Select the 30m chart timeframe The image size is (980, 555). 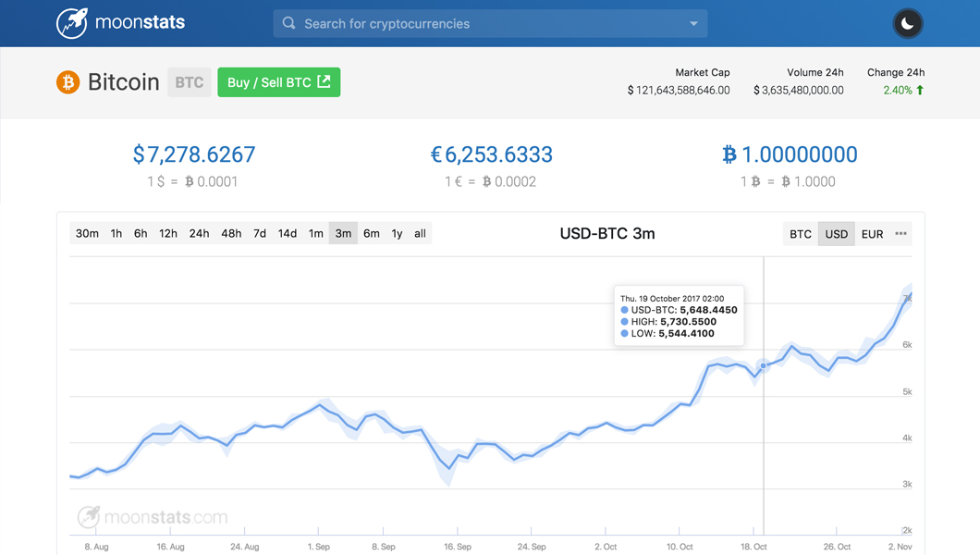click(87, 233)
